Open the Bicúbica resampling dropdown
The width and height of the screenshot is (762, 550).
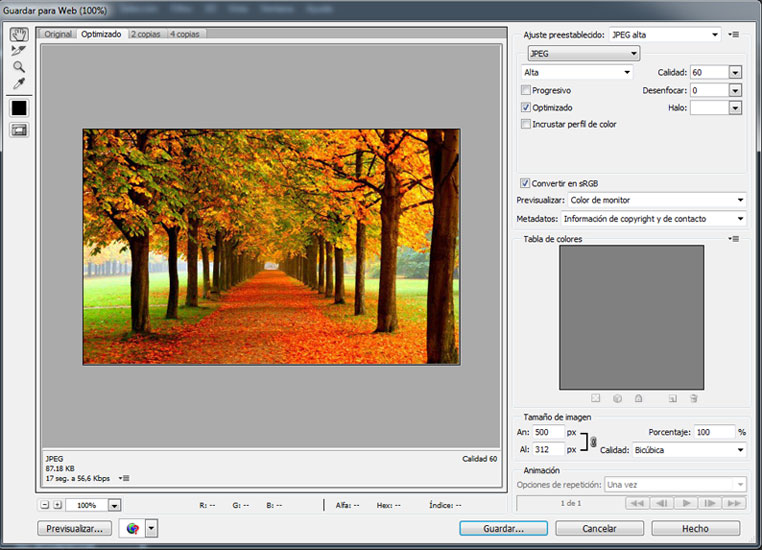(689, 450)
